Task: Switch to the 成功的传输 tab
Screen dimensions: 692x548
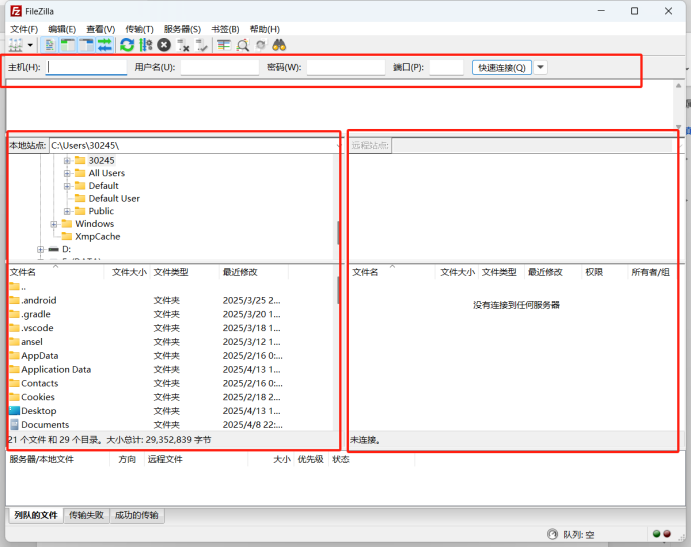Action: [x=137, y=515]
